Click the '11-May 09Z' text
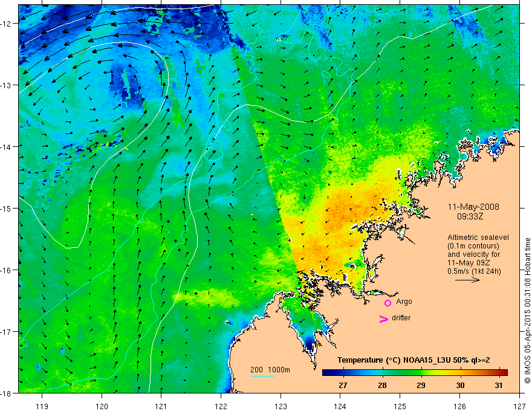The width and height of the screenshot is (532, 411). pos(469,263)
